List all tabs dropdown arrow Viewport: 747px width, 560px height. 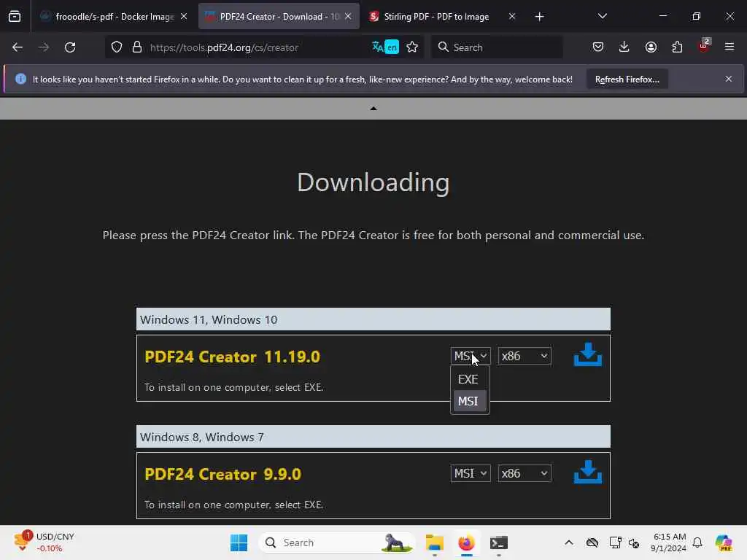[x=602, y=17]
